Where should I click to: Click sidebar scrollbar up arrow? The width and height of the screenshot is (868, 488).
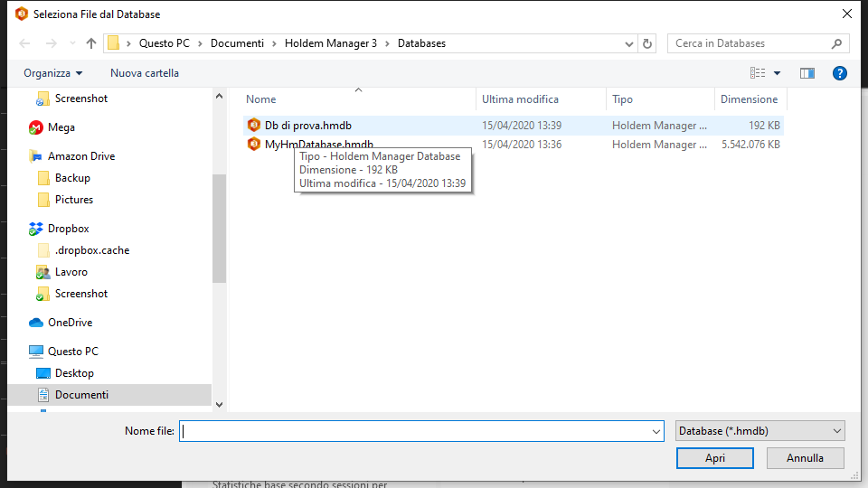pos(219,97)
